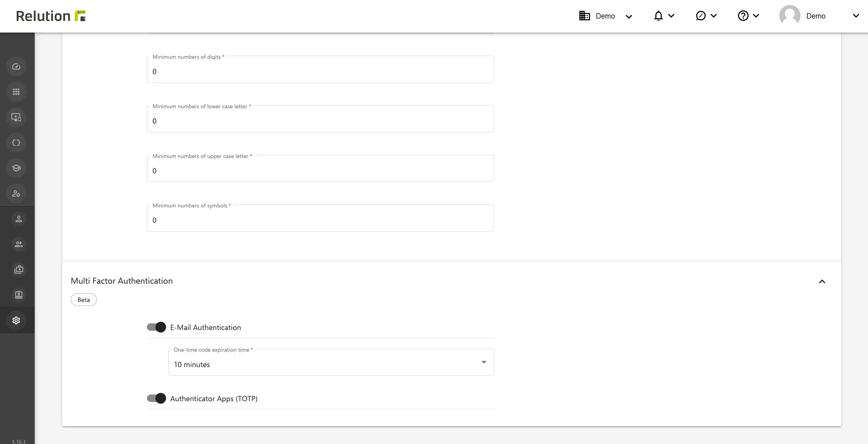Open the user groups sidebar icon

tap(19, 244)
